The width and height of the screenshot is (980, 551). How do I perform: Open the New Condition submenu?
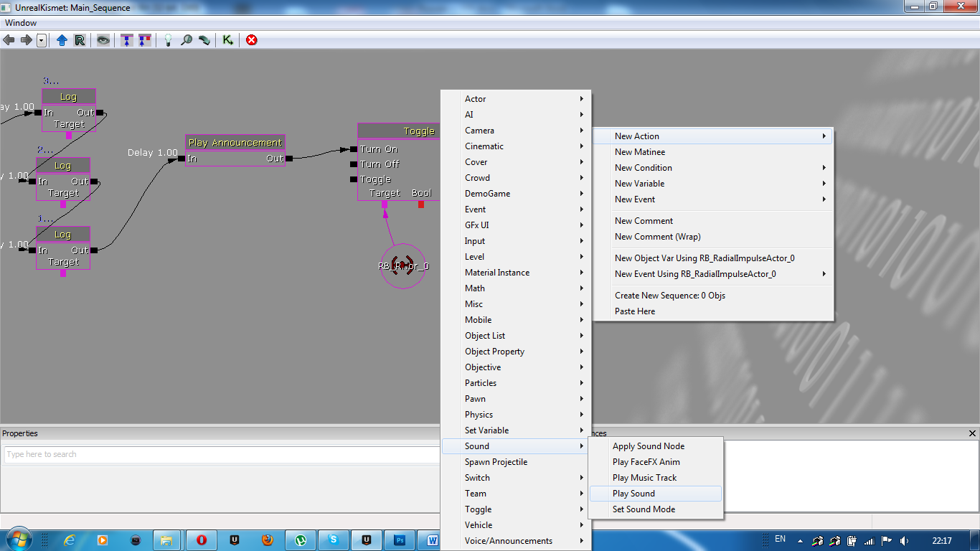pyautogui.click(x=712, y=168)
